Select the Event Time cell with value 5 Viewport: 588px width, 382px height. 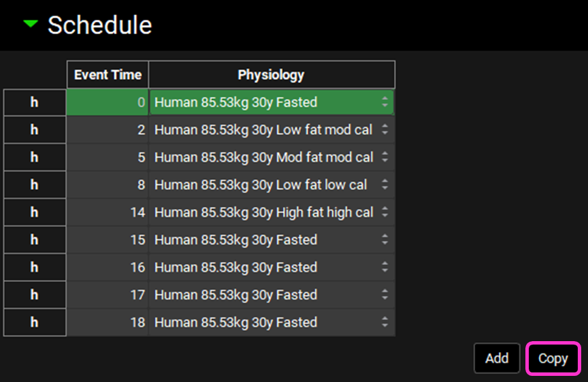pos(108,157)
